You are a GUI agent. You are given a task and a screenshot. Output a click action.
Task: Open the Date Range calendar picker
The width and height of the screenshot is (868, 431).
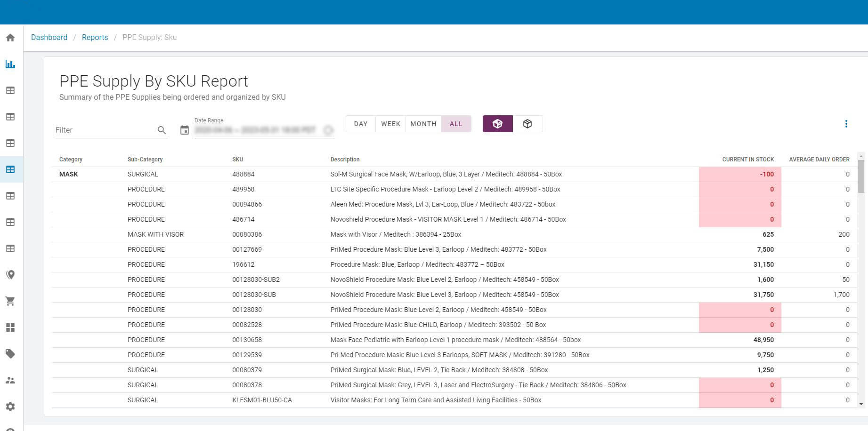(185, 130)
